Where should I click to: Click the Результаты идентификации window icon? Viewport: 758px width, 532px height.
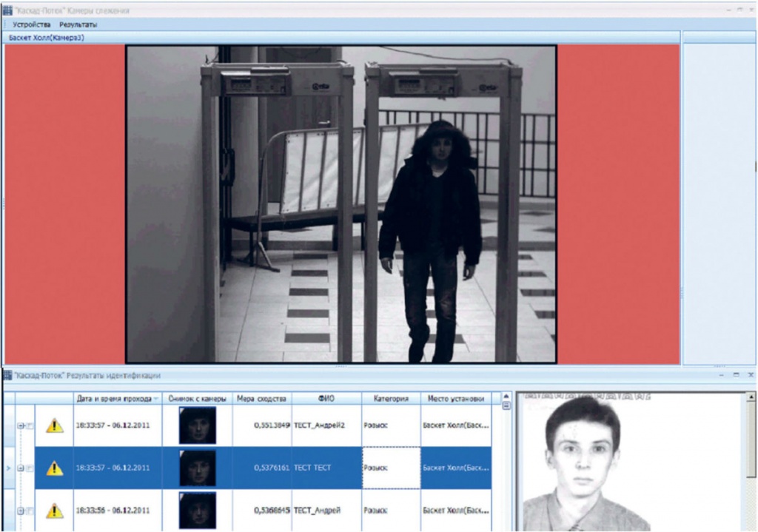(7, 375)
